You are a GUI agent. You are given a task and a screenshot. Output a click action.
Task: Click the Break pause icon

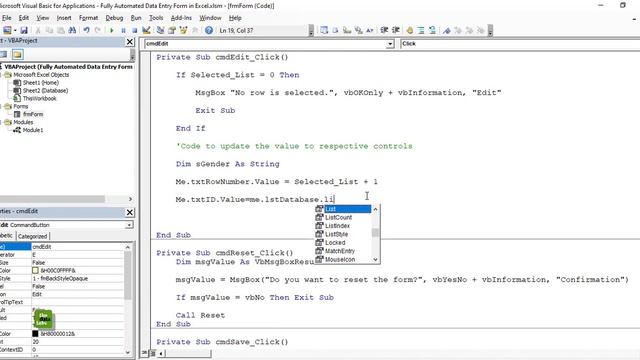point(123,30)
